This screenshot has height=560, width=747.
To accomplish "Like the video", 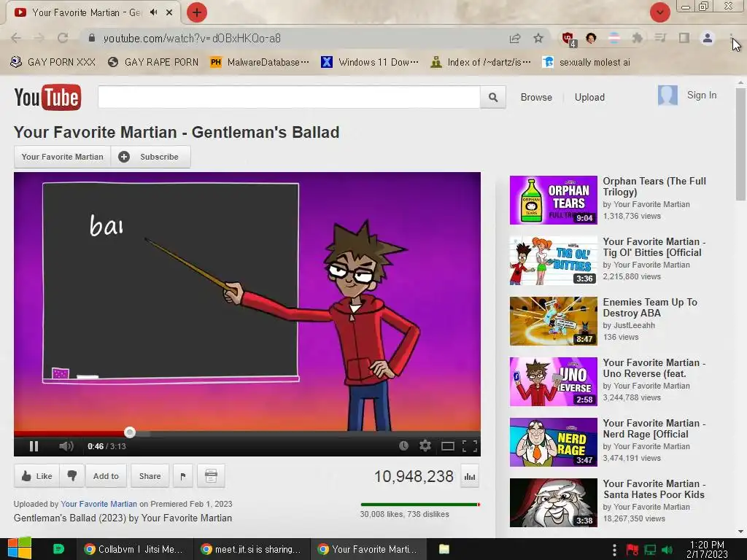I will (36, 476).
